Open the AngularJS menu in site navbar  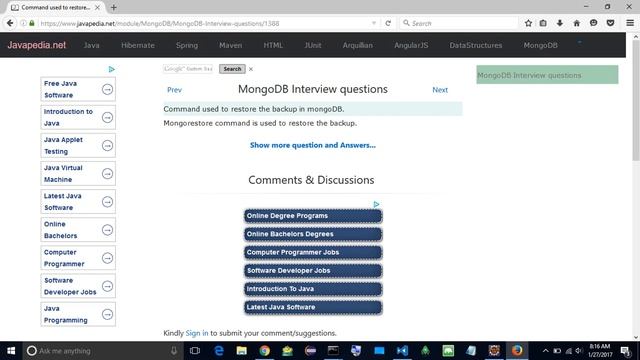coord(411,45)
